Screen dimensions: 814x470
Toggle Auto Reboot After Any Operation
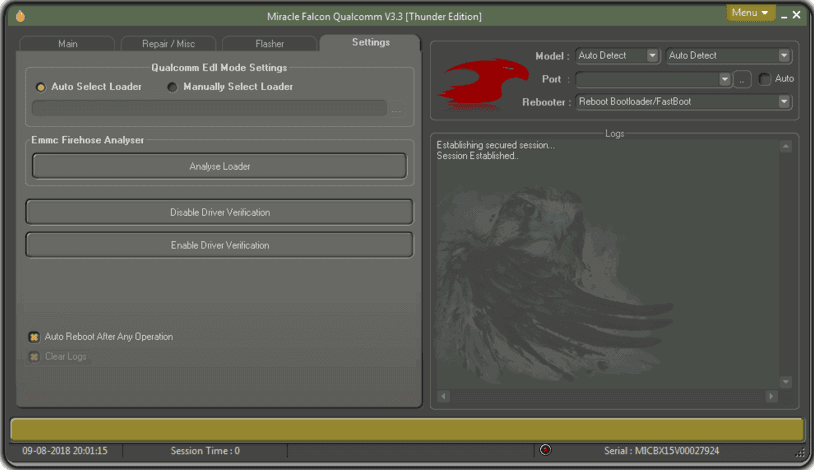pos(34,337)
